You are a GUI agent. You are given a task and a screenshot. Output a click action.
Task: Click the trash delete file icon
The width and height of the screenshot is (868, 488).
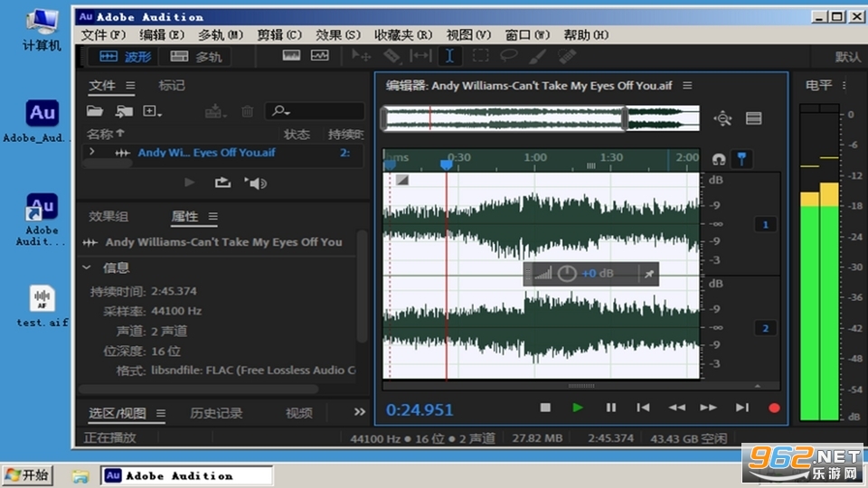(x=248, y=112)
